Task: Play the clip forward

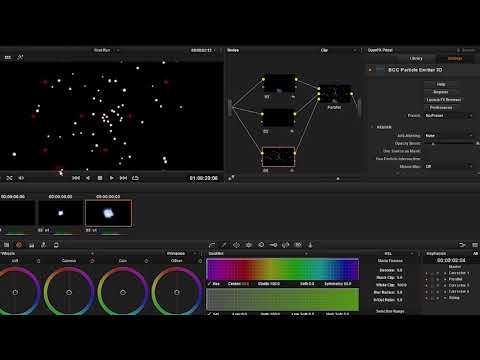Action: click(112, 178)
